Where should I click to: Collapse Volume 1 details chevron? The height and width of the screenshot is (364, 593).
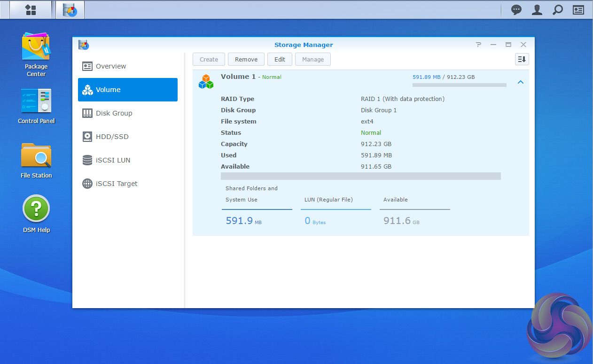520,82
